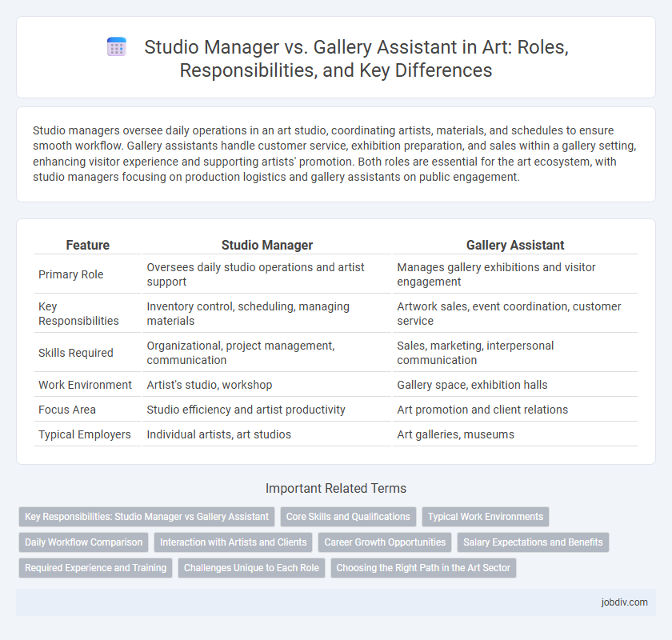672x640 pixels.
Task: Click the 'Individual artists, art studios' cell
Action: click(x=266, y=434)
